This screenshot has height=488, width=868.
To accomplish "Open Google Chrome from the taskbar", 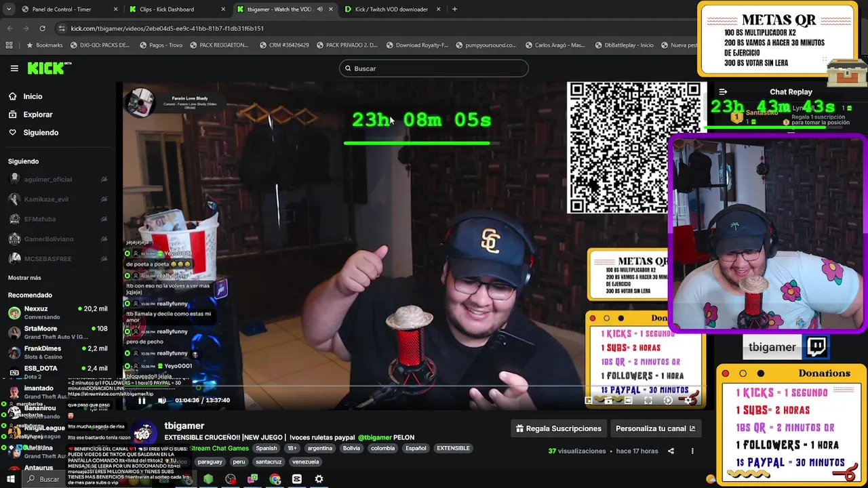I will click(275, 479).
